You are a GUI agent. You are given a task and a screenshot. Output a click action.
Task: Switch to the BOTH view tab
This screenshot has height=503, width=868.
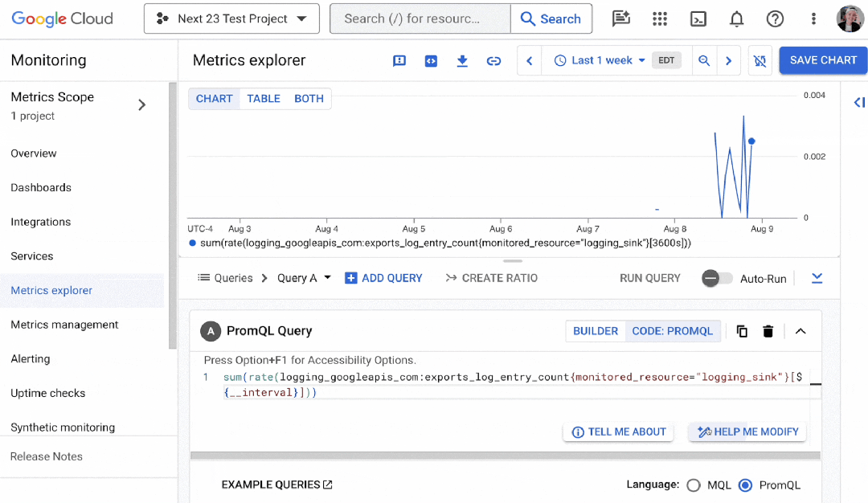309,99
